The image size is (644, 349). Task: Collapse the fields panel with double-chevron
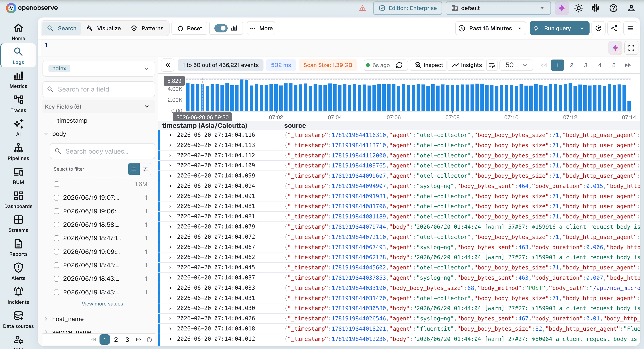168,65
